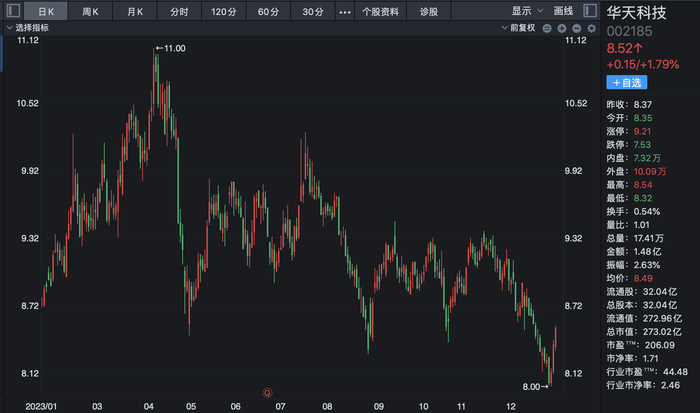Image resolution: width=700 pixels, height=413 pixels.
Task: Switch to the 日K daily chart tab
Action: click(49, 12)
